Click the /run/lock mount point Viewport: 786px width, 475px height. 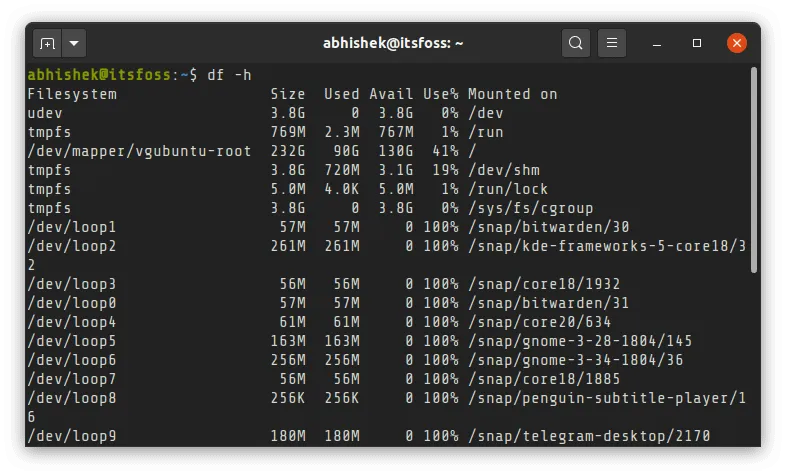508,189
